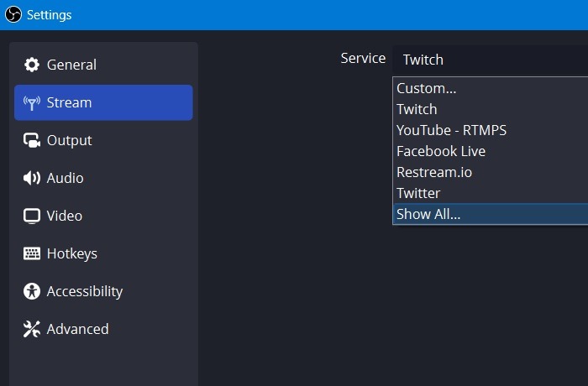The height and width of the screenshot is (386, 588).
Task: Go to the Output settings tab
Action: click(x=103, y=140)
